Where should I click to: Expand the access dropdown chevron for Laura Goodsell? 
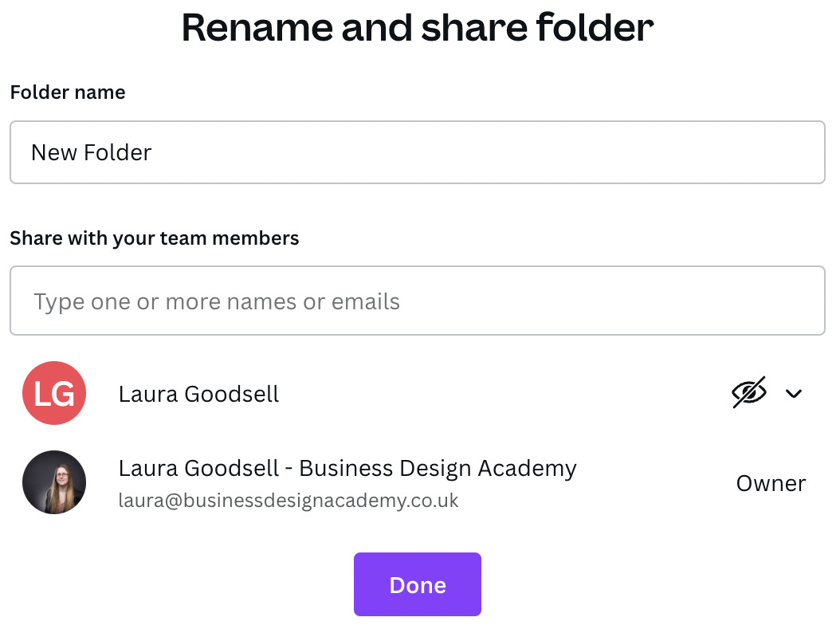pyautogui.click(x=793, y=393)
